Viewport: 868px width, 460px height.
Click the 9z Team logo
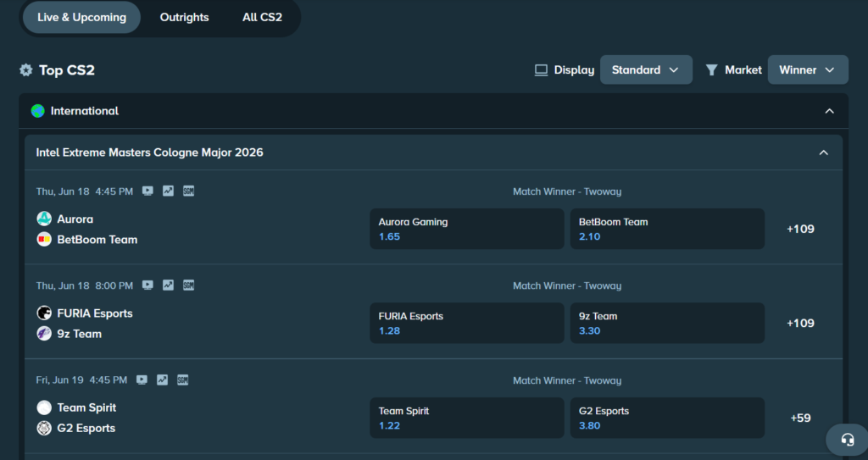pos(44,333)
